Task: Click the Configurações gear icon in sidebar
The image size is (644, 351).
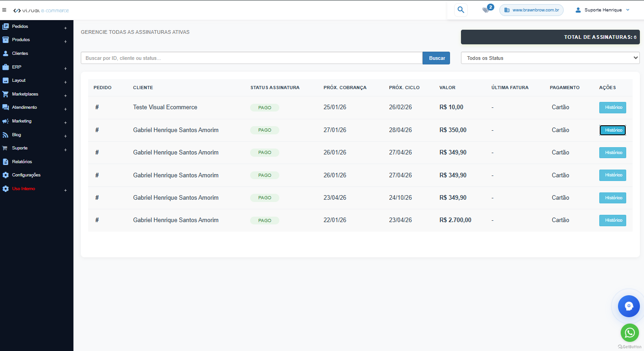Action: [x=5, y=175]
